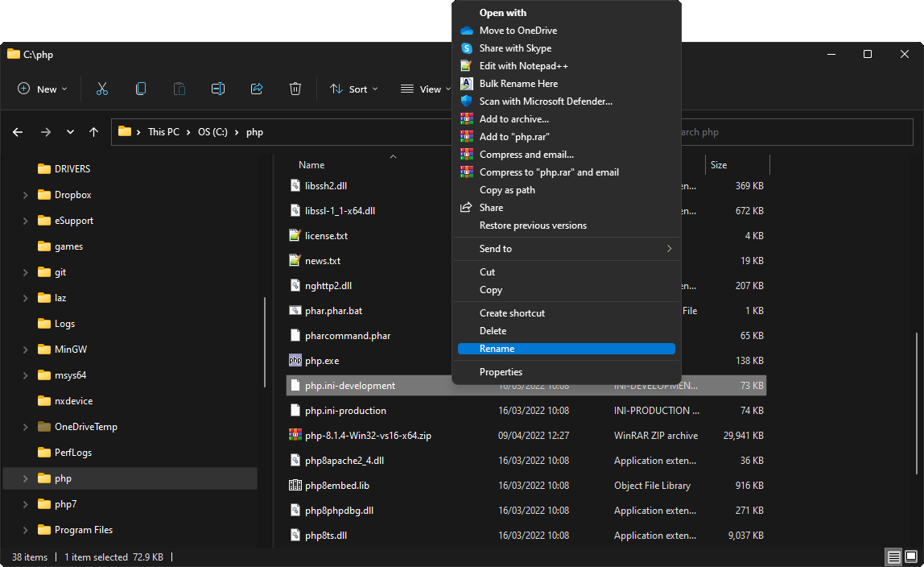Click the Delete trash icon in the toolbar
The height and width of the screenshot is (567, 924).
(295, 89)
